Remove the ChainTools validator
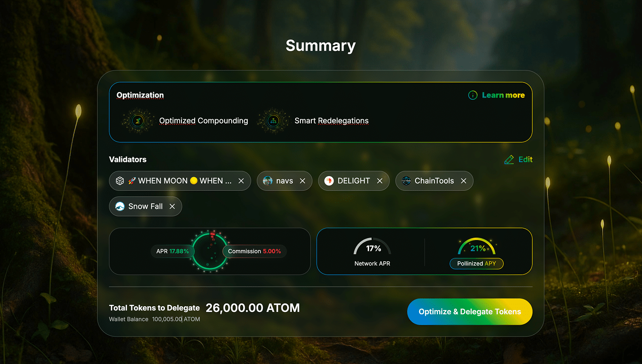This screenshot has height=364, width=642. pyautogui.click(x=463, y=181)
